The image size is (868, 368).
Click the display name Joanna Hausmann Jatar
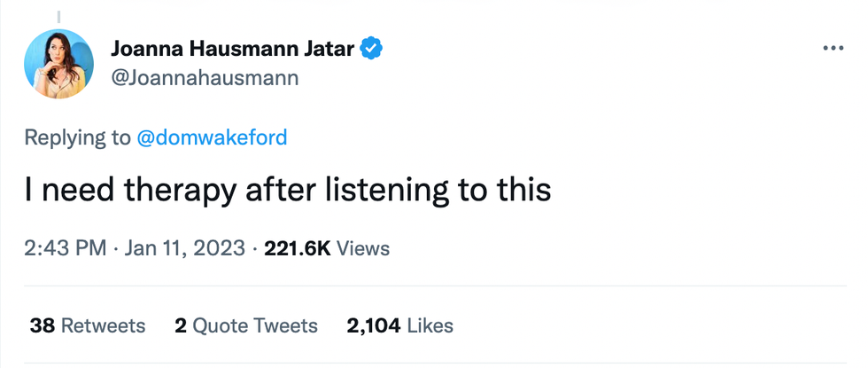click(x=234, y=50)
